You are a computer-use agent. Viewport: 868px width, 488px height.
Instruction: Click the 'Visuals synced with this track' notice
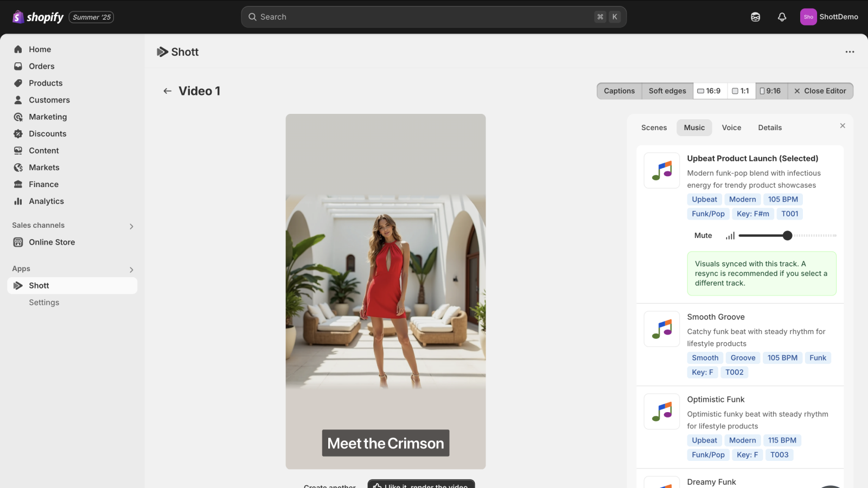762,273
